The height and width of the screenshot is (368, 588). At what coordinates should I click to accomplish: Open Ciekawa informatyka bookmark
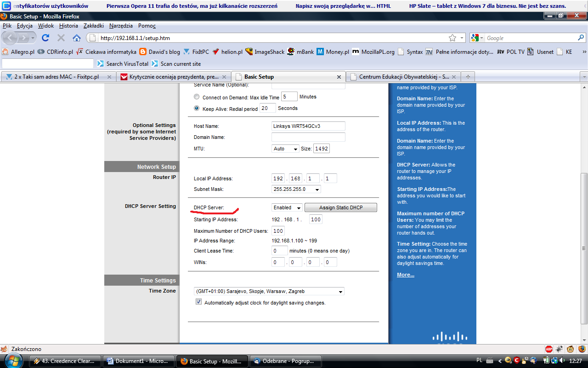pos(106,52)
